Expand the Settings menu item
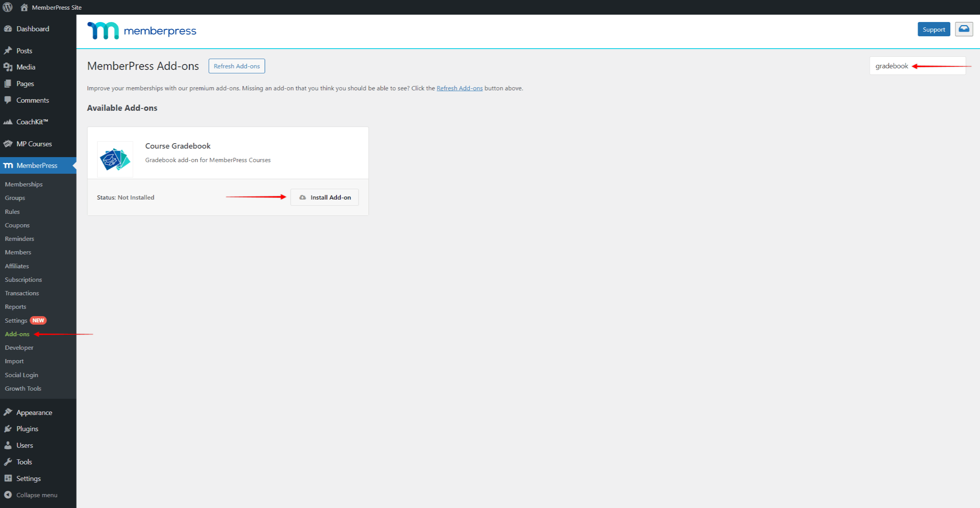This screenshot has height=508, width=980. pyautogui.click(x=15, y=320)
